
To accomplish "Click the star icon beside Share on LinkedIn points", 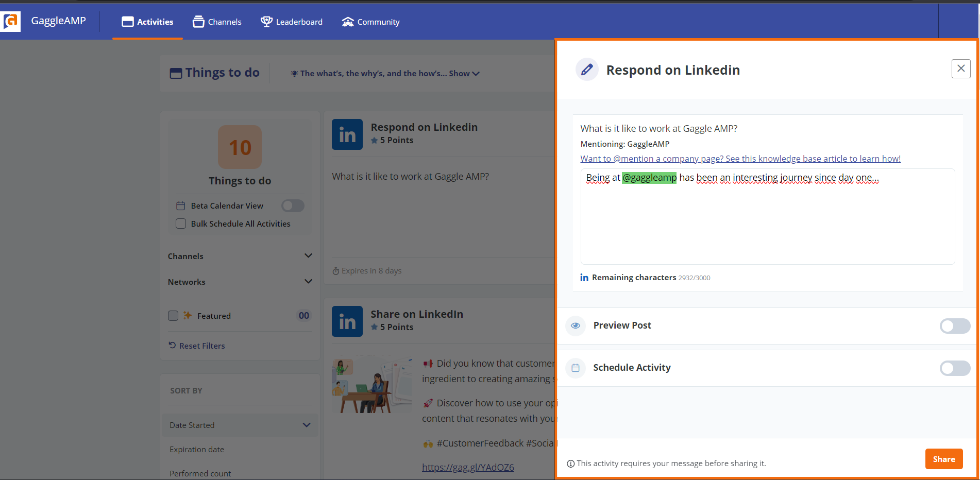I will pyautogui.click(x=375, y=327).
